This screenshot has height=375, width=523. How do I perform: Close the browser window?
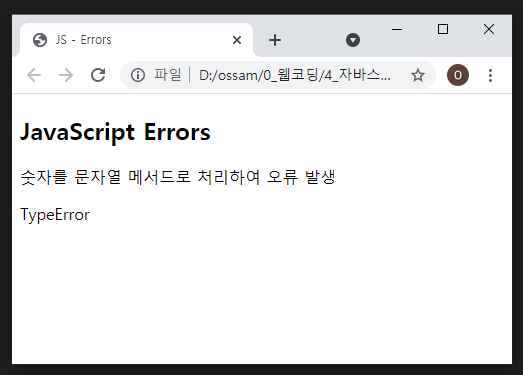489,29
